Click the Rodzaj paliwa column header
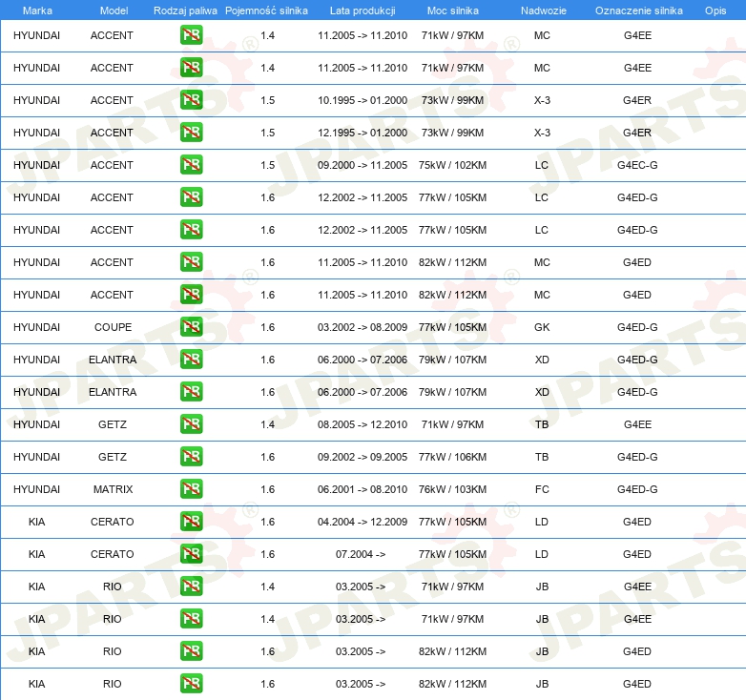The width and height of the screenshot is (746, 700). (x=185, y=10)
